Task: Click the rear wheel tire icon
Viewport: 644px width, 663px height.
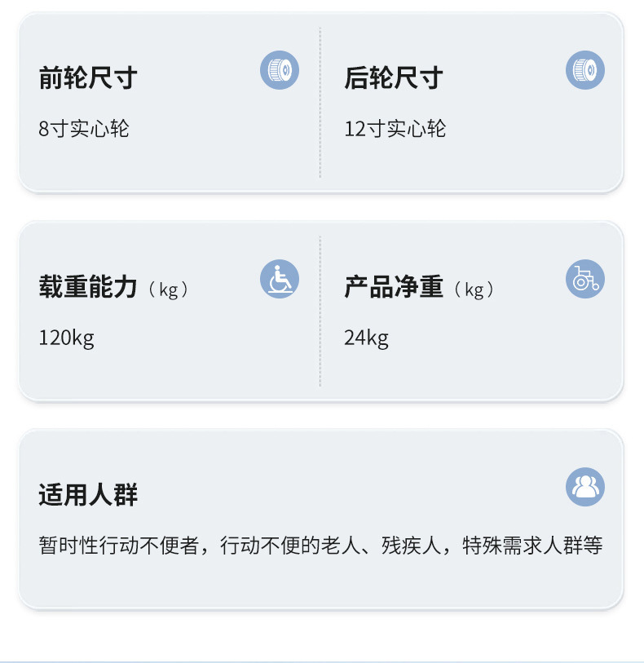Action: click(585, 70)
